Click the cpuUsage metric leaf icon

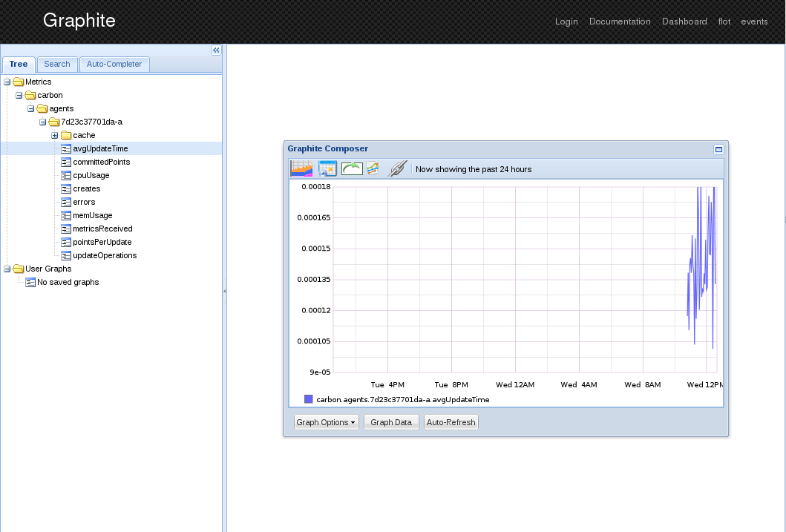(66, 175)
